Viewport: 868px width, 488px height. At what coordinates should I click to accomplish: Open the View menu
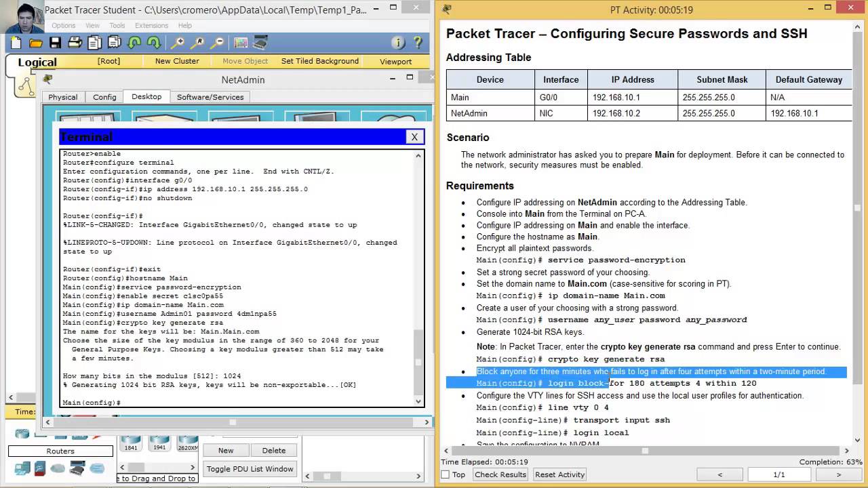[x=92, y=26]
